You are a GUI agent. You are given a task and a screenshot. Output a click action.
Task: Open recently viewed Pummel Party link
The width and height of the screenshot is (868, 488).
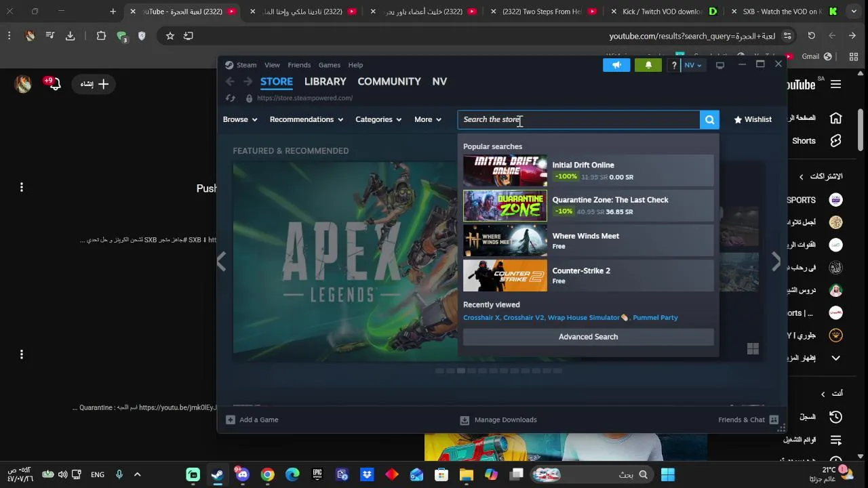pos(655,317)
